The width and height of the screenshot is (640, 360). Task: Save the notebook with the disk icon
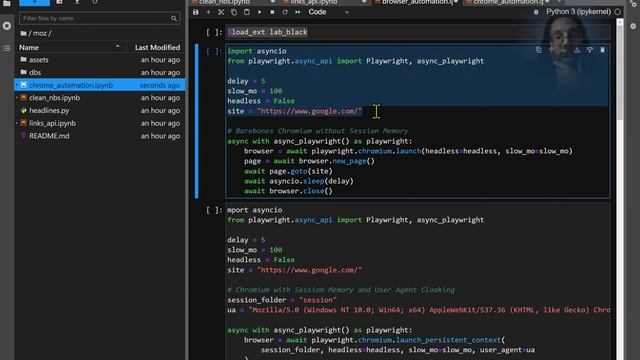[196, 12]
